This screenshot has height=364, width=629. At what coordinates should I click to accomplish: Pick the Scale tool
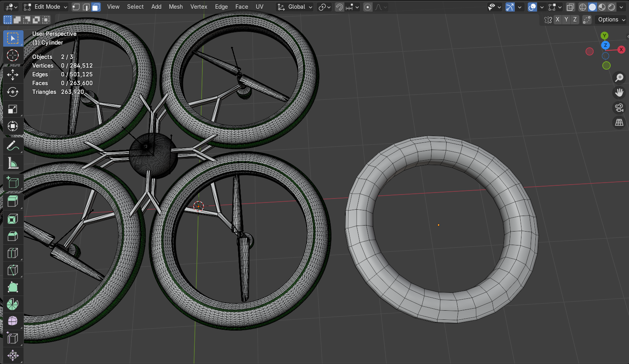(x=13, y=109)
